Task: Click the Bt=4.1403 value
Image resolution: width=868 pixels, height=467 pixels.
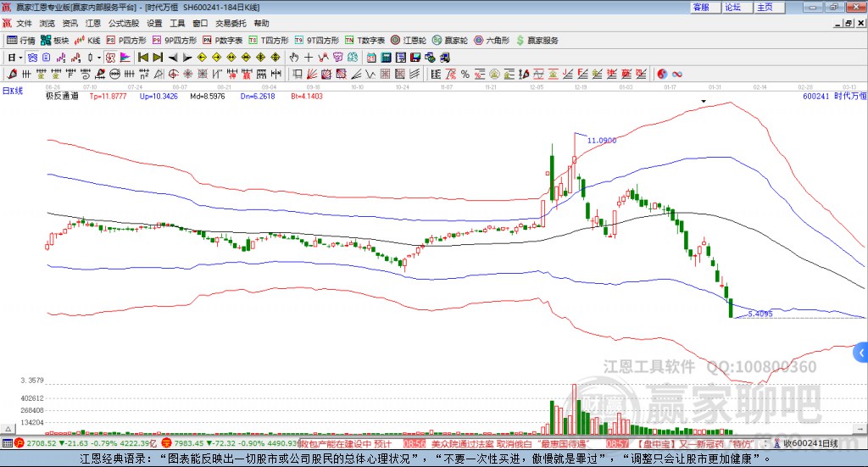Action: (307, 96)
